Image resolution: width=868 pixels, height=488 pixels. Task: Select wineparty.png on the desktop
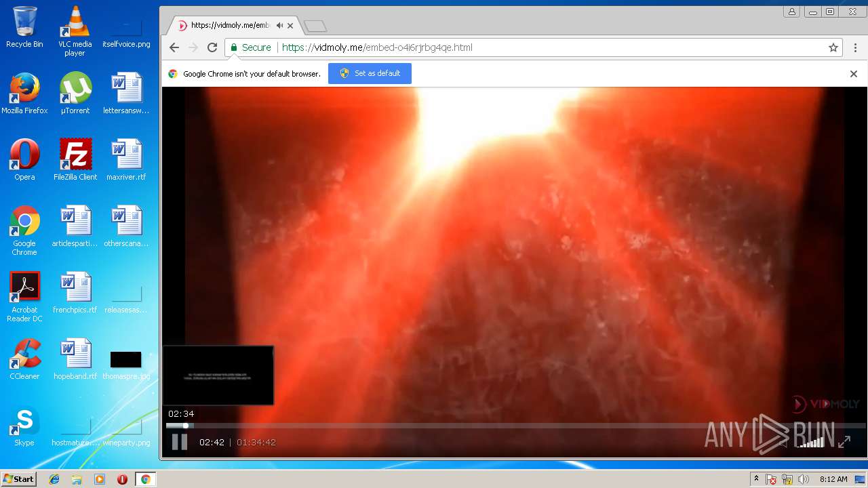[126, 432]
